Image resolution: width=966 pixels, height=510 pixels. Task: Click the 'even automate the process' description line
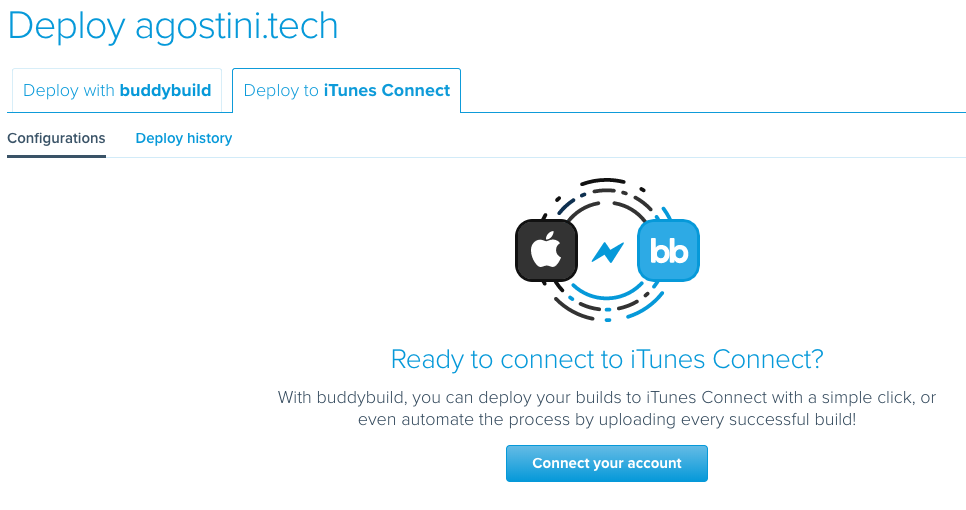607,419
